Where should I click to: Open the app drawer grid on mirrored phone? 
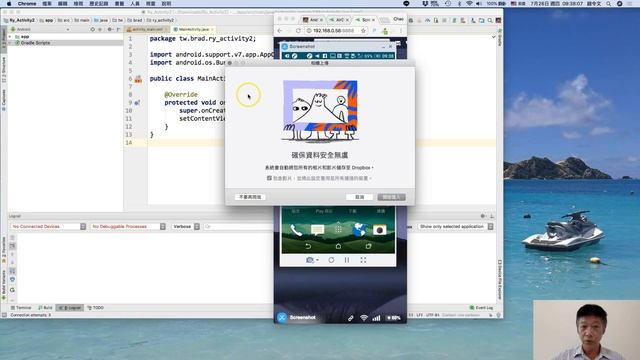pyautogui.click(x=338, y=230)
